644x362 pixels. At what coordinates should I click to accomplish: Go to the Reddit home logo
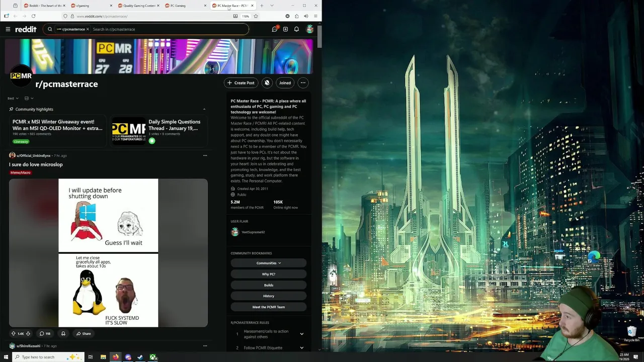point(26,29)
